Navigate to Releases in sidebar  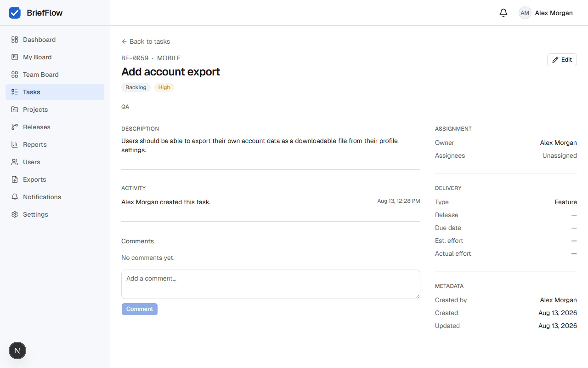[x=55, y=127]
